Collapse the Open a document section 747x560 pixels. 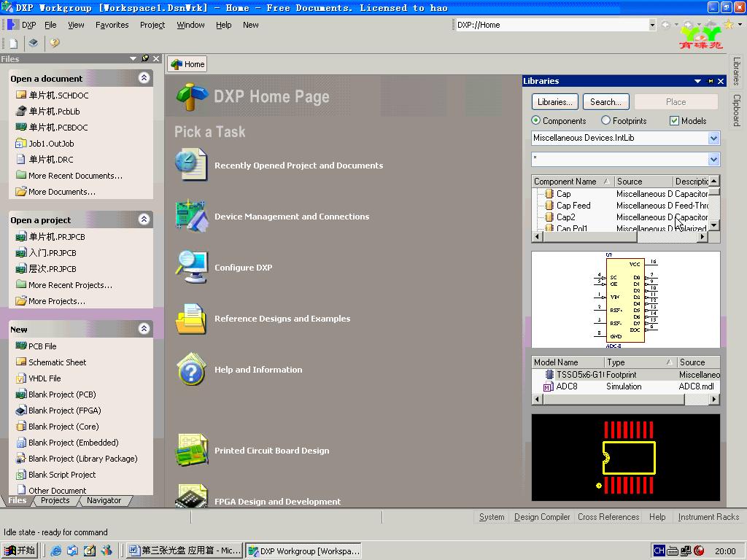coord(144,77)
